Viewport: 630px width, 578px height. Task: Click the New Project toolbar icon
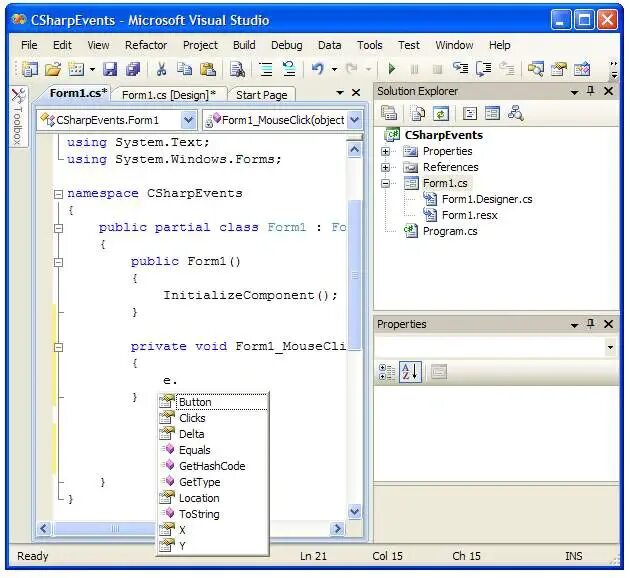click(30, 69)
